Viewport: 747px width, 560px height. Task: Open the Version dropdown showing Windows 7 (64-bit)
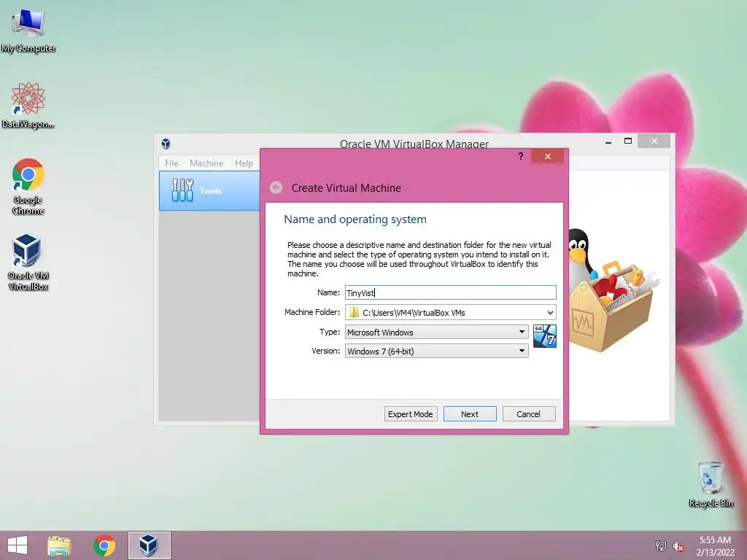pyautogui.click(x=436, y=351)
